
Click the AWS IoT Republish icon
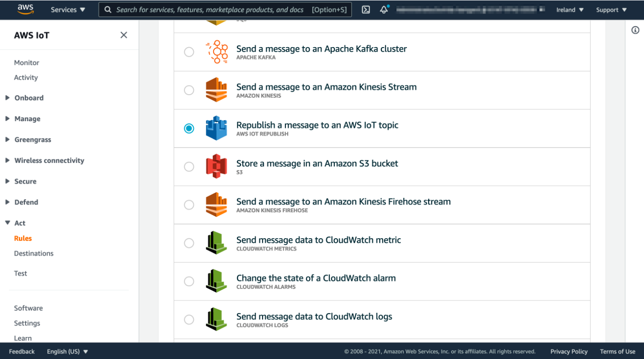pos(217,128)
